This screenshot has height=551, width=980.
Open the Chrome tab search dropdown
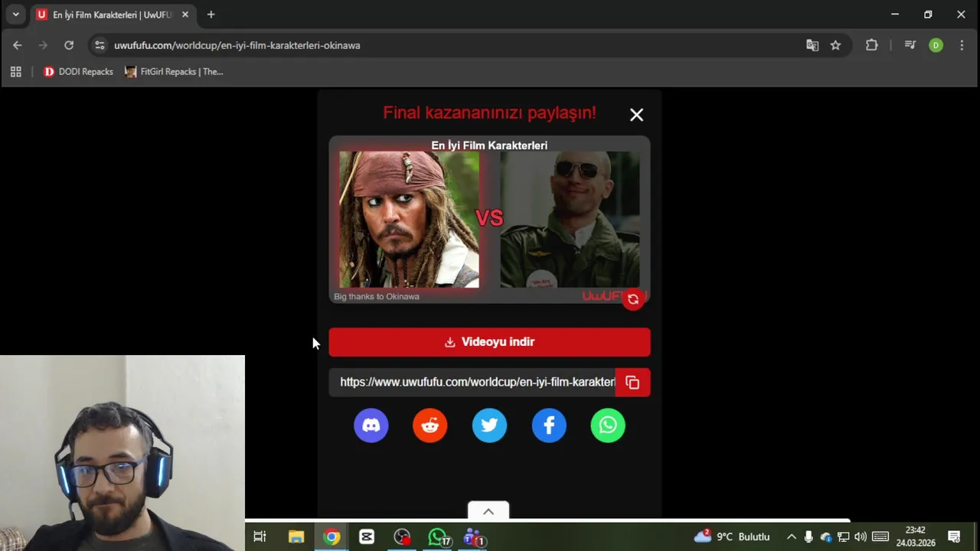tap(15, 15)
